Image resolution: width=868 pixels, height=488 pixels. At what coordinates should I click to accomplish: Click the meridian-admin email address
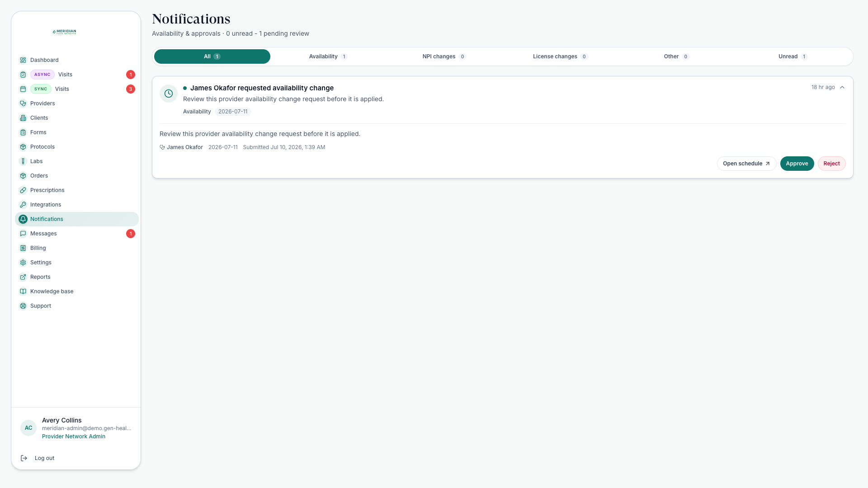point(87,428)
